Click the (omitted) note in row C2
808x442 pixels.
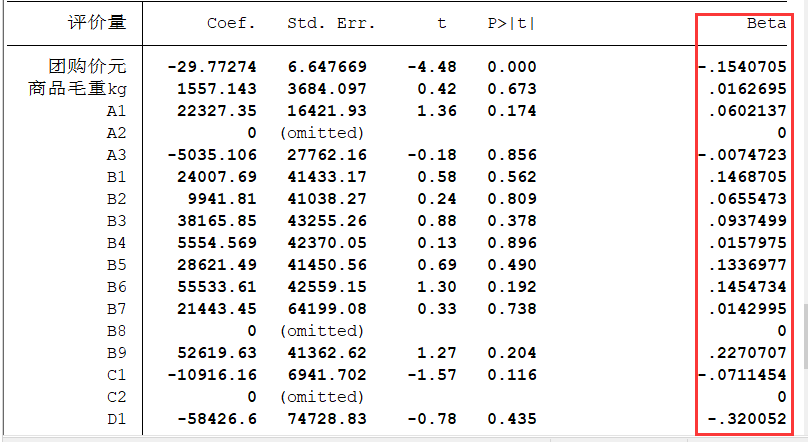pyautogui.click(x=322, y=397)
